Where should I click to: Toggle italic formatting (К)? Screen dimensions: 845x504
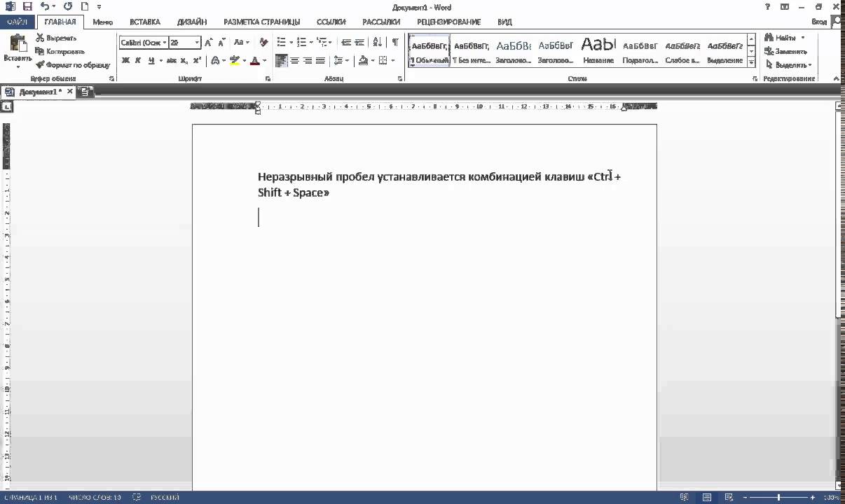point(138,61)
